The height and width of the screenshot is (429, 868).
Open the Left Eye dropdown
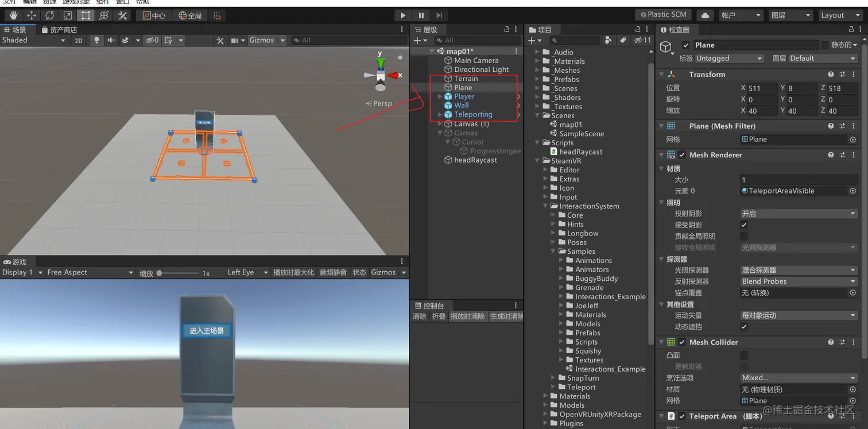(x=247, y=272)
